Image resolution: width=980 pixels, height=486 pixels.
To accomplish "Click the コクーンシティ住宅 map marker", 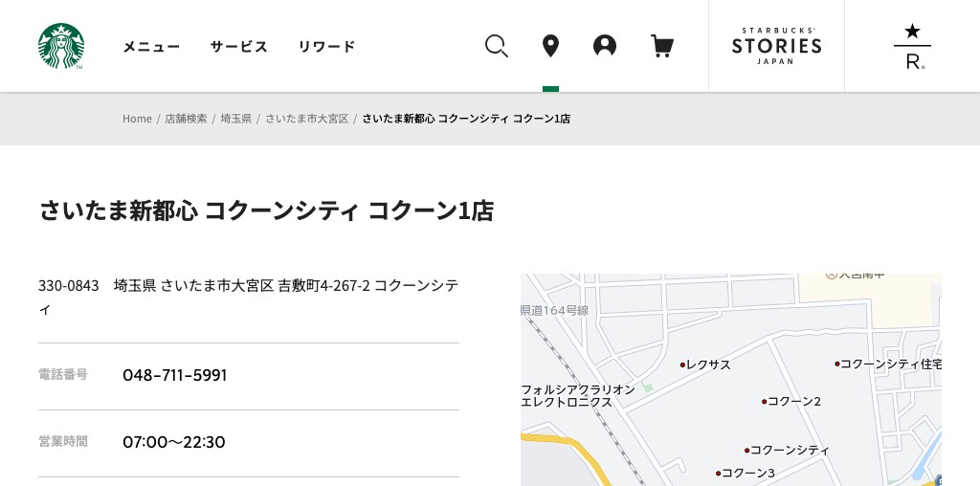I will click(888, 364).
